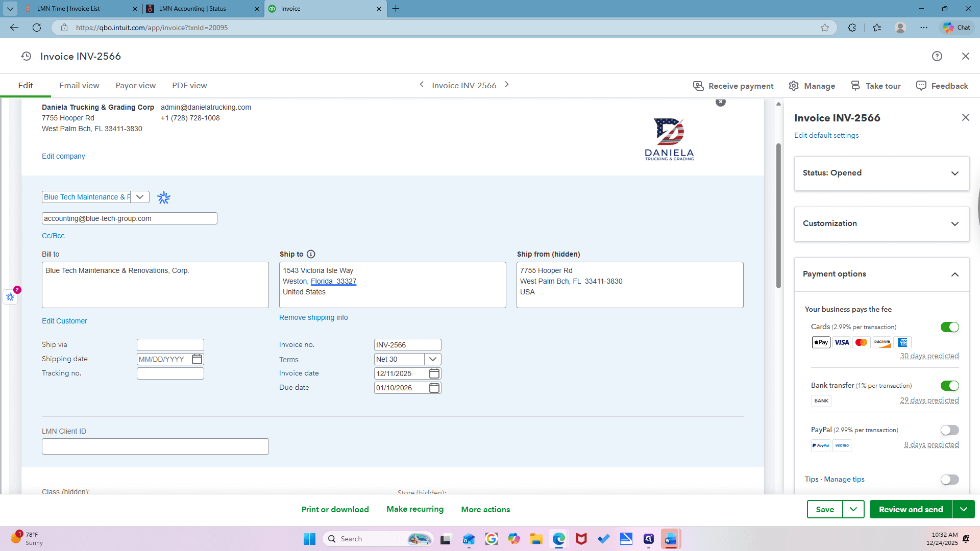
Task: Refresh the browser page
Action: click(x=37, y=28)
